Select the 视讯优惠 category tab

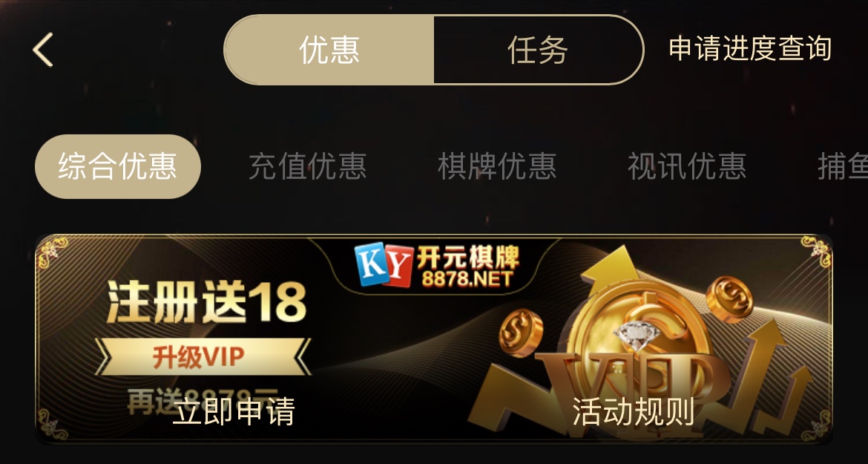coord(687,166)
